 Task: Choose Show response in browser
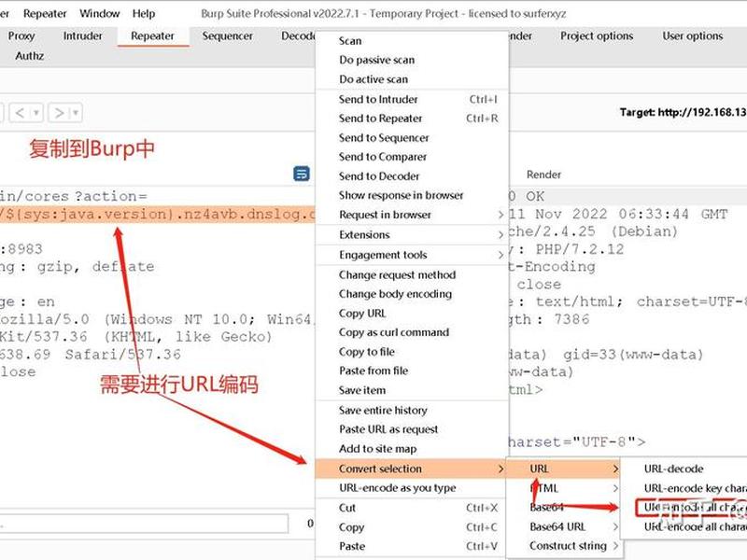pyautogui.click(x=412, y=195)
